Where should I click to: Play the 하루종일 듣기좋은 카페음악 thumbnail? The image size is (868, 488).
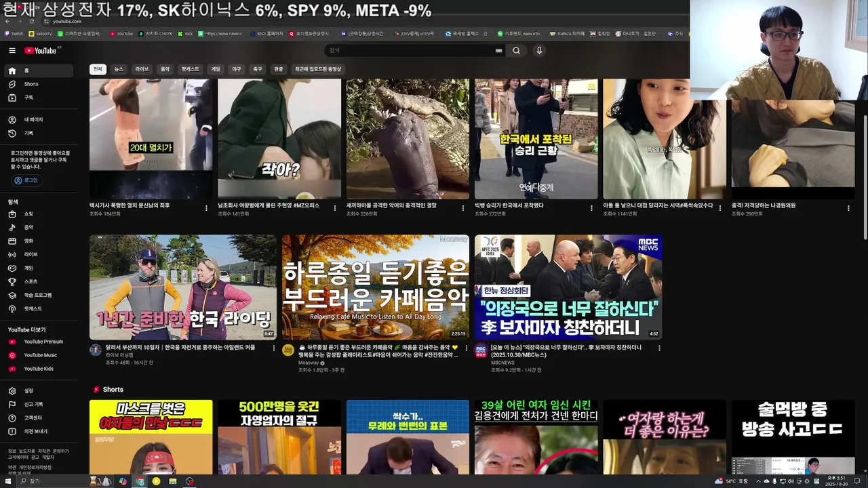(x=376, y=287)
